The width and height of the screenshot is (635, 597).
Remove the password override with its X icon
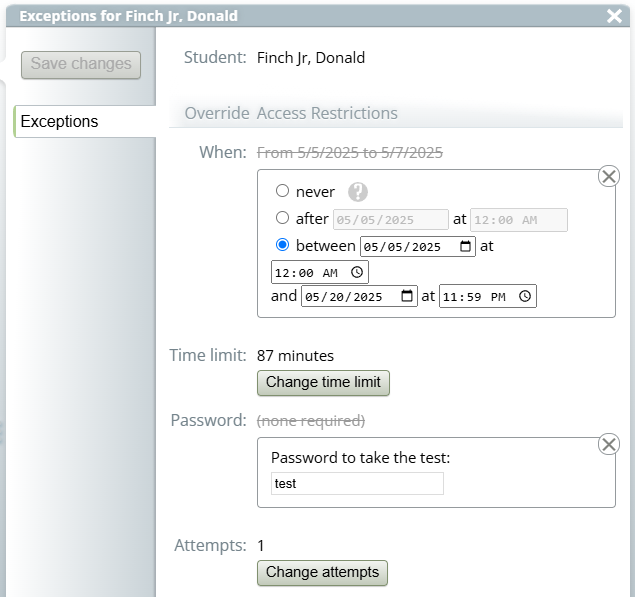tap(609, 444)
